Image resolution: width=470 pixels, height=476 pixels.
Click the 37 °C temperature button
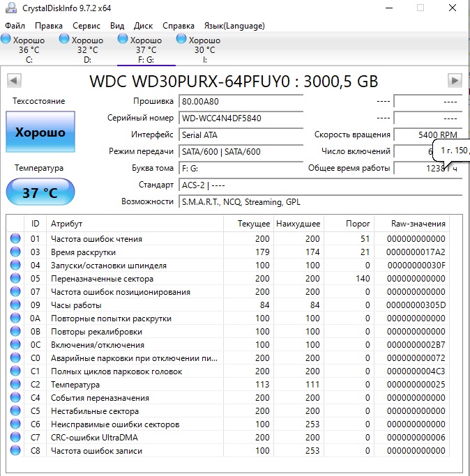[x=40, y=192]
